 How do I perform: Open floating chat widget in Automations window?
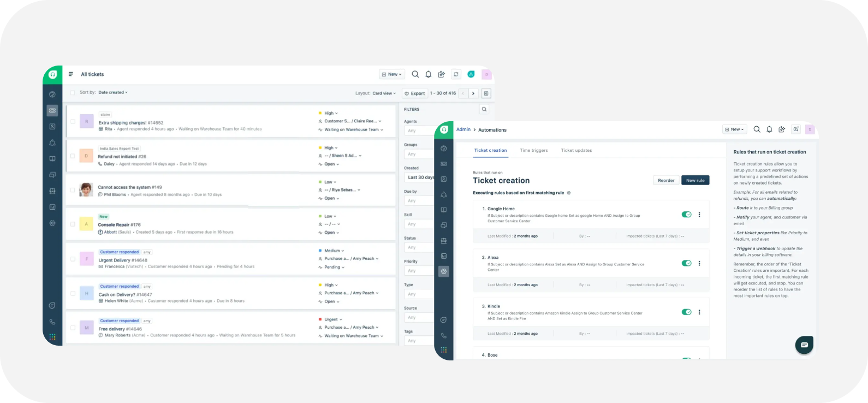[804, 345]
